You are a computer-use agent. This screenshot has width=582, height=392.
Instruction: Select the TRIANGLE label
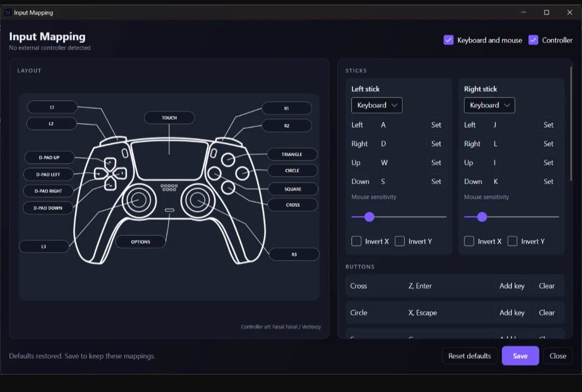coord(292,155)
